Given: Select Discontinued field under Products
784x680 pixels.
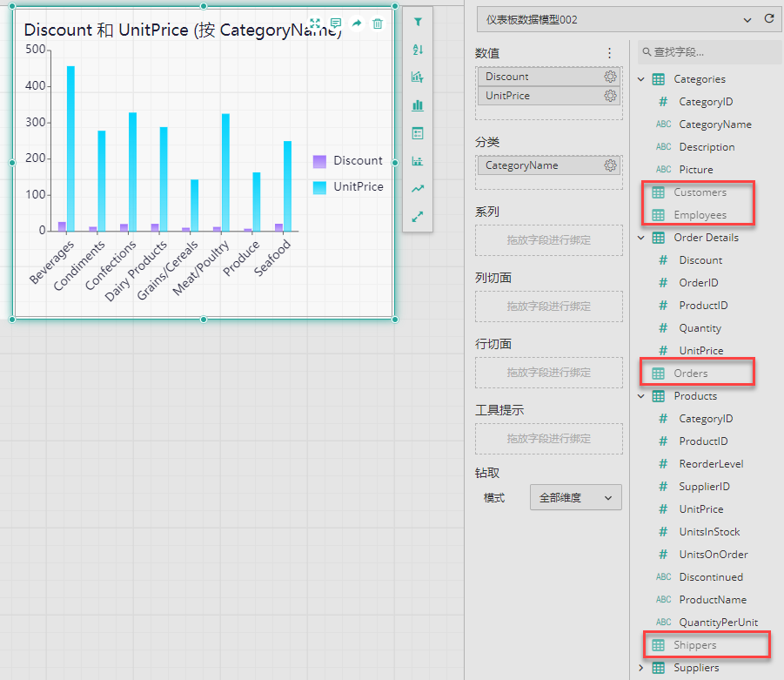Looking at the screenshot, I should pos(711,577).
